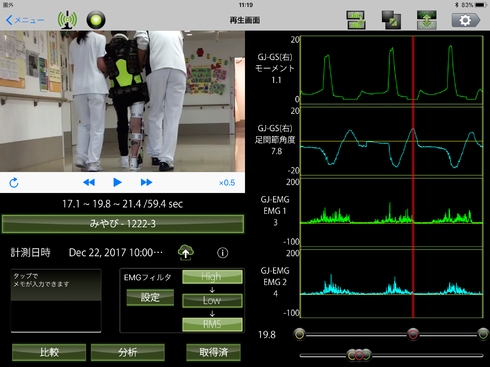The image size is (490, 367).
Task: Tap the 19.8 time value beside slider
Action: [x=267, y=335]
